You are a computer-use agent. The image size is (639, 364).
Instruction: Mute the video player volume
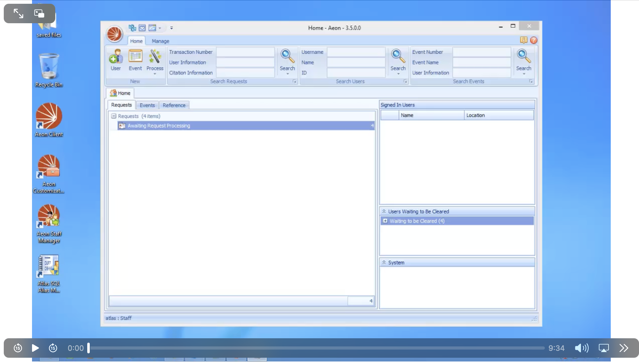tap(581, 348)
